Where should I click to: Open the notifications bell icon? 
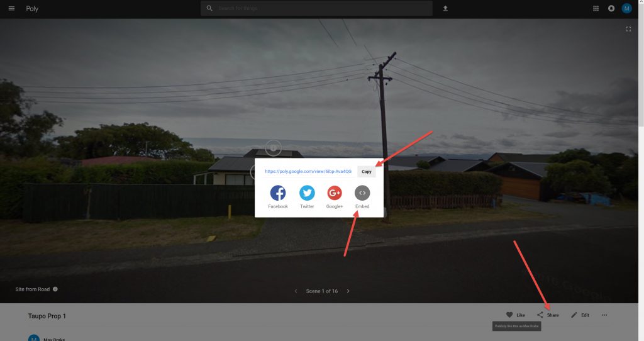click(611, 8)
